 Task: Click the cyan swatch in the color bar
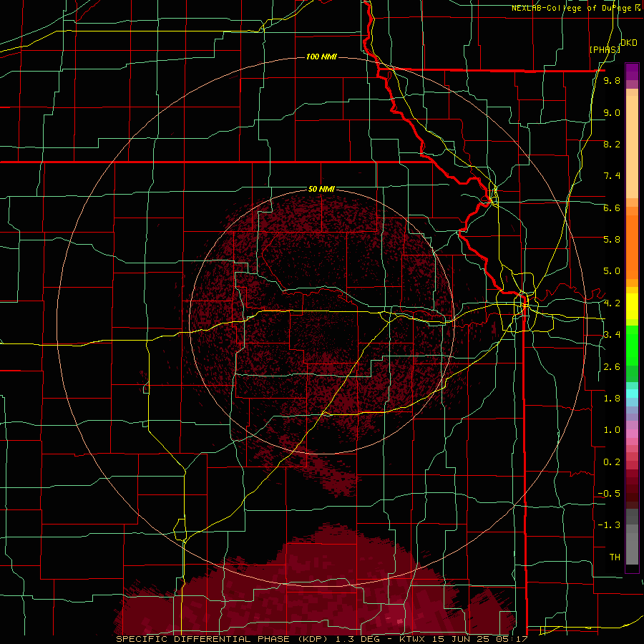point(632,394)
